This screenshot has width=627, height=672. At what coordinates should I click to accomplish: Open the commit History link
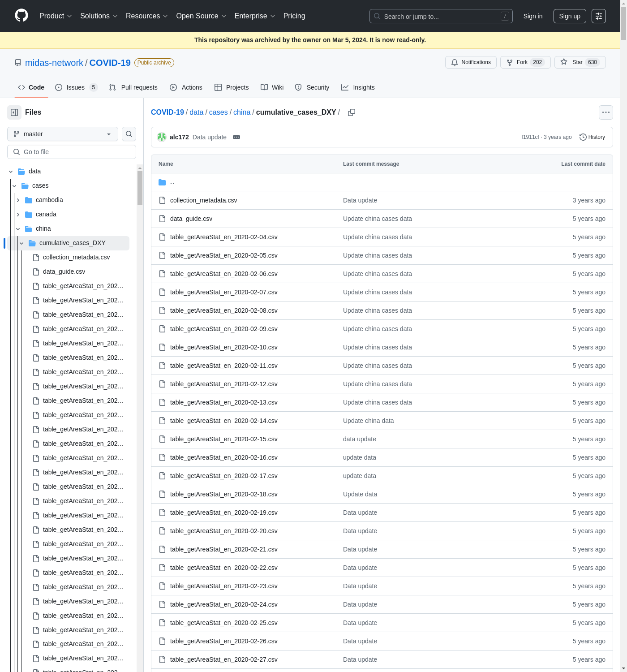(x=592, y=137)
